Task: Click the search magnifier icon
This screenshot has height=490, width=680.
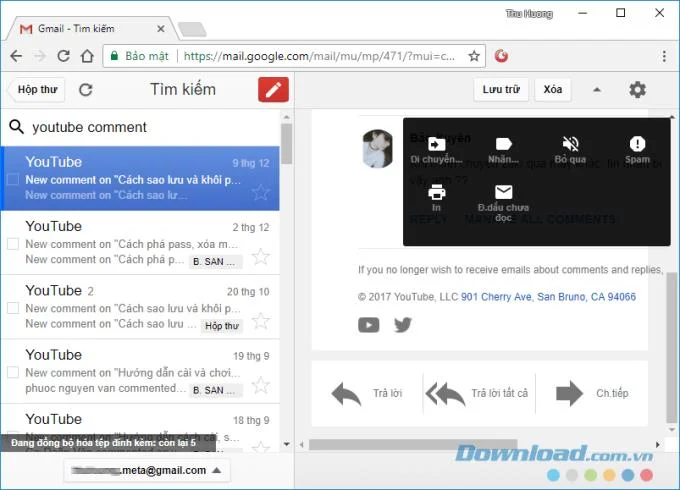Action: pyautogui.click(x=16, y=127)
